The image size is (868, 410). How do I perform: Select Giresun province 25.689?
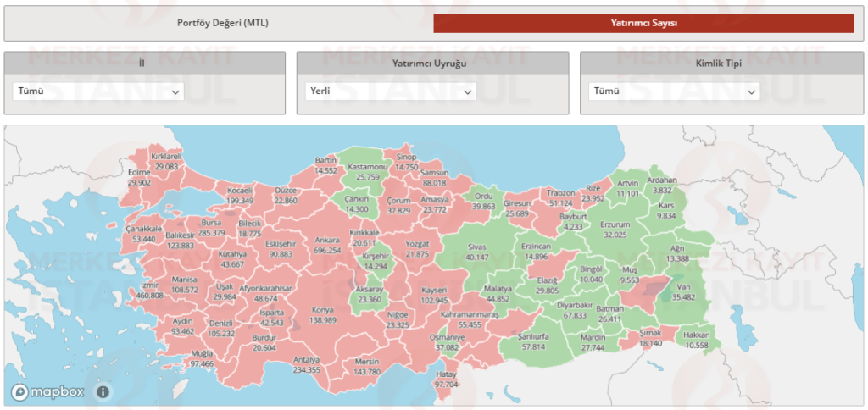pyautogui.click(x=517, y=208)
